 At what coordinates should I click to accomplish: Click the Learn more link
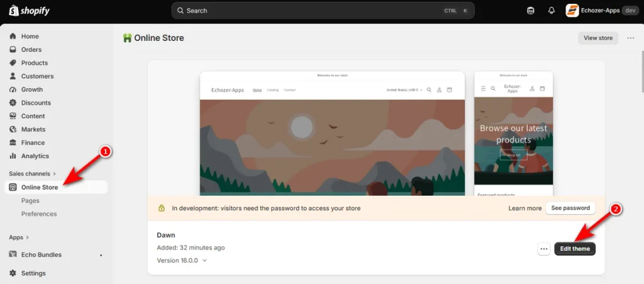pos(525,208)
